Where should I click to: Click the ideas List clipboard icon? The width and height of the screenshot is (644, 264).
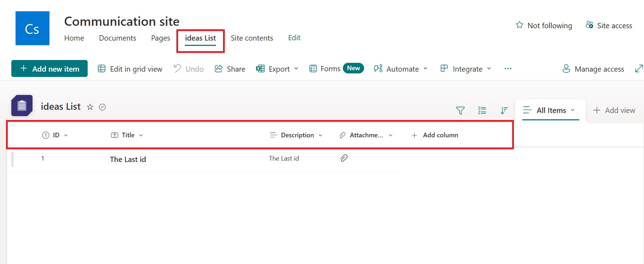(22, 106)
